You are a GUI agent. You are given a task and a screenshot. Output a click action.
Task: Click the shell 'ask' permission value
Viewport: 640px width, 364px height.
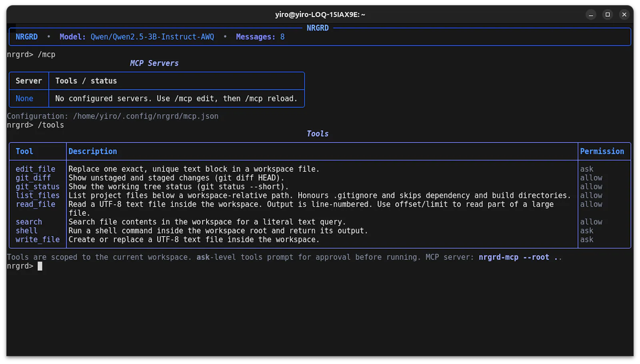[587, 231]
